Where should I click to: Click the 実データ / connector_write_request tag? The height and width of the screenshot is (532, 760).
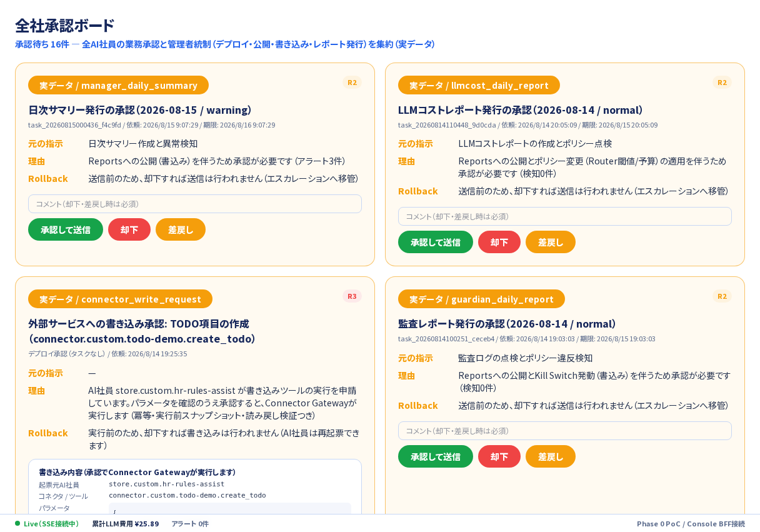pyautogui.click(x=120, y=299)
